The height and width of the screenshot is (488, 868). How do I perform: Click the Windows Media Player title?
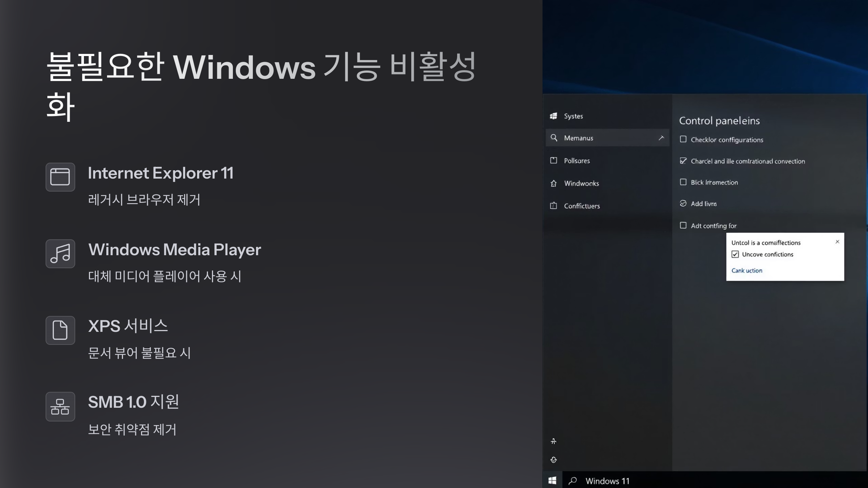(x=175, y=250)
